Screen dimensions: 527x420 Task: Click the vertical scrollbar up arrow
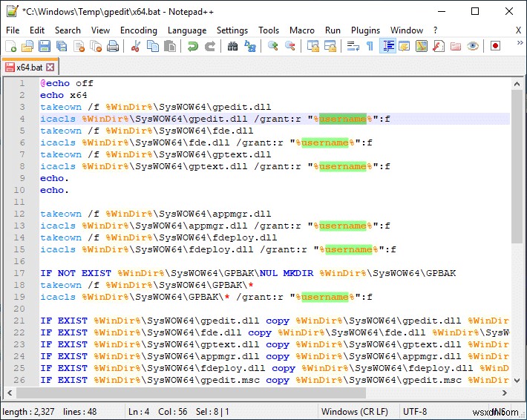(517, 84)
